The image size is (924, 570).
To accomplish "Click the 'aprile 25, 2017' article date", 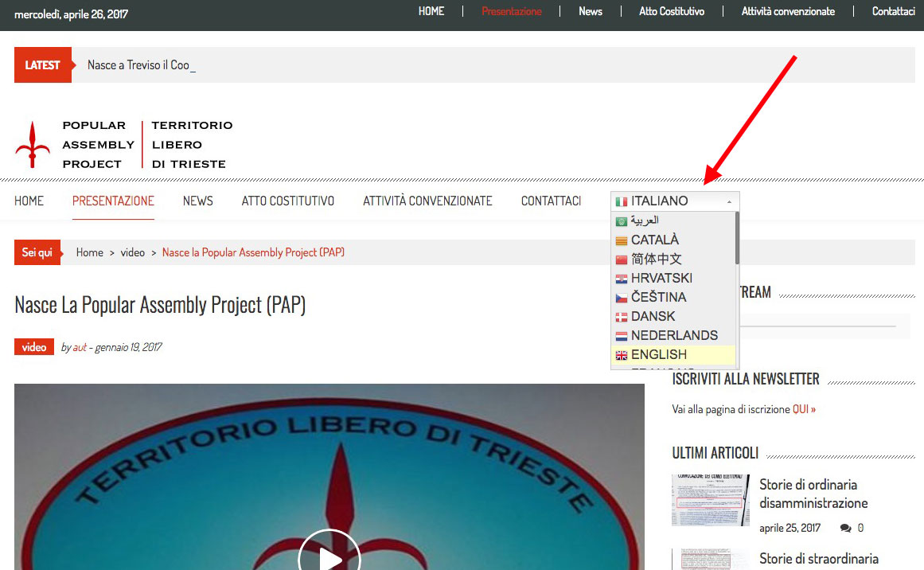I will [789, 528].
